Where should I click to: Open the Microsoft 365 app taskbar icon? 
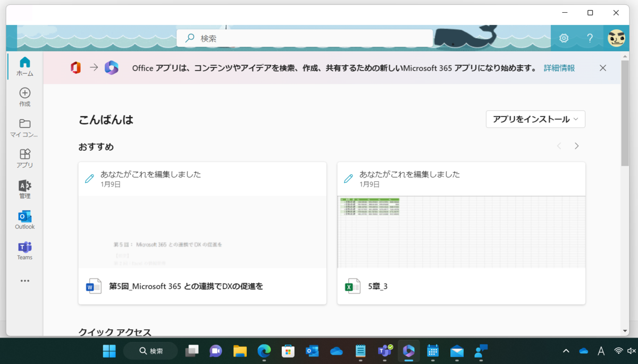(408, 351)
